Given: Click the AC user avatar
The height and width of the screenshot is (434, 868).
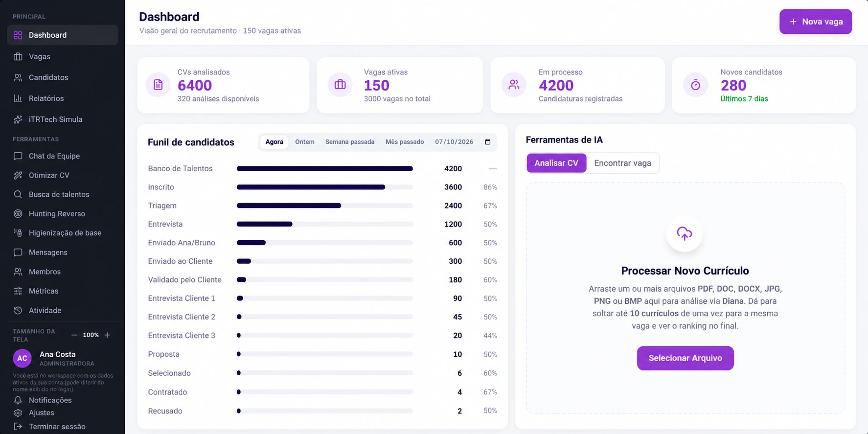Looking at the screenshot, I should [x=22, y=358].
